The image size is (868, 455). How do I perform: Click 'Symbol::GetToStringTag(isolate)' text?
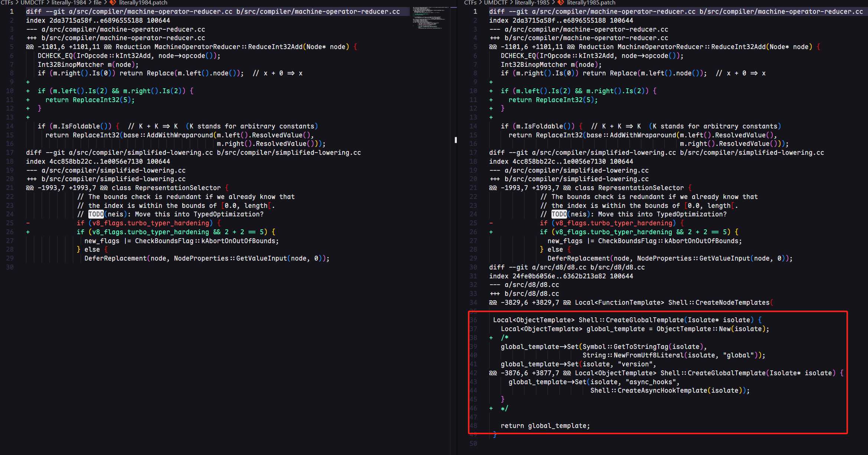(643, 347)
